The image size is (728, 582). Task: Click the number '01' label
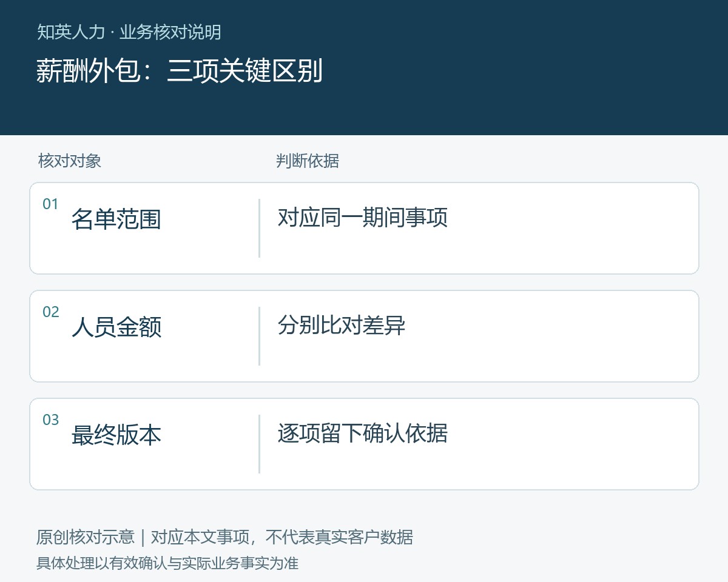(50, 204)
